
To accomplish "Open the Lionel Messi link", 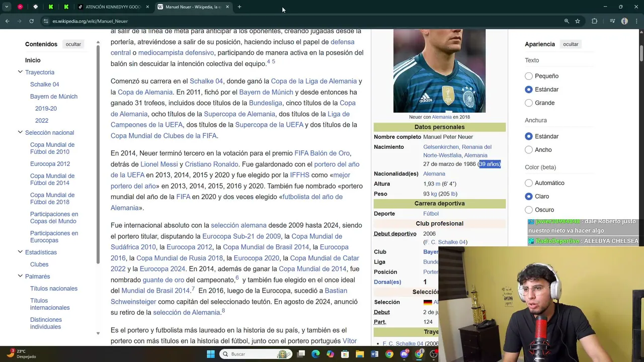I will point(159,164).
